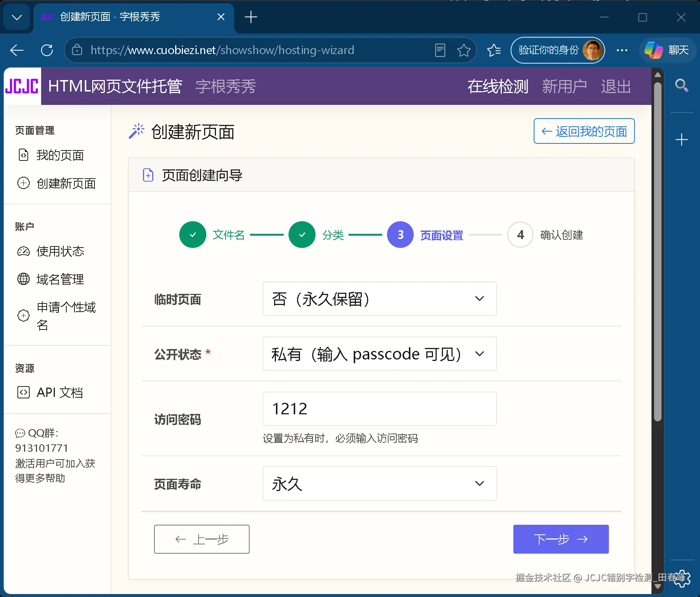
Task: Click 下一步 next button
Action: click(x=561, y=539)
